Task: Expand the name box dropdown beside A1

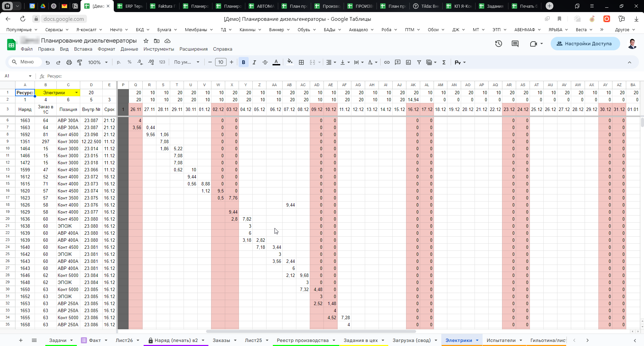Action: click(x=30, y=76)
